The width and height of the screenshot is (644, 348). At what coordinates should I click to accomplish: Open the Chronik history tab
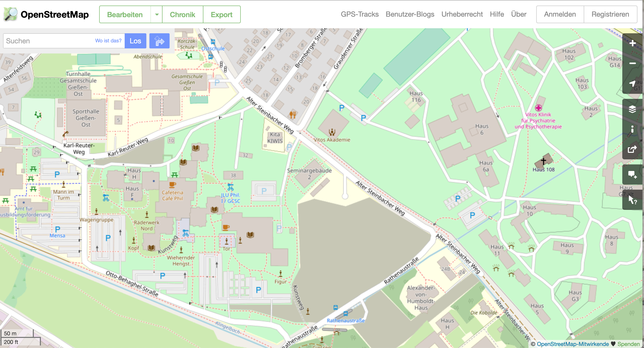[182, 14]
